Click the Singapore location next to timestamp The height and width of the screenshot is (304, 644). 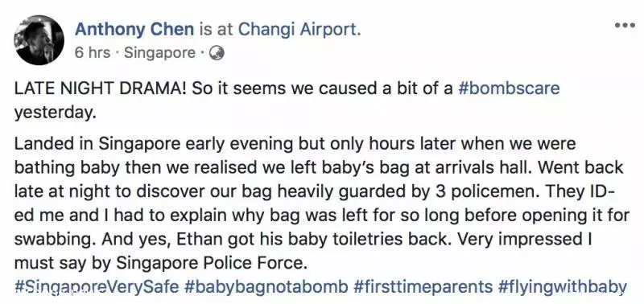coord(159,53)
